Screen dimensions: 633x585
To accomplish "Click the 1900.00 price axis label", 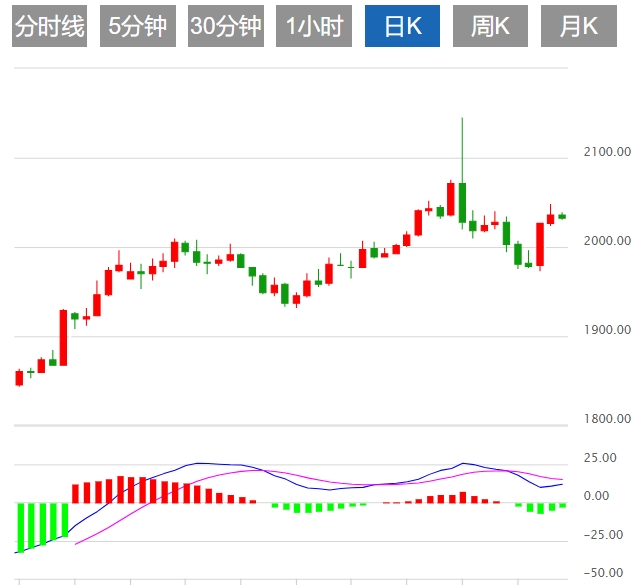I will pos(605,330).
